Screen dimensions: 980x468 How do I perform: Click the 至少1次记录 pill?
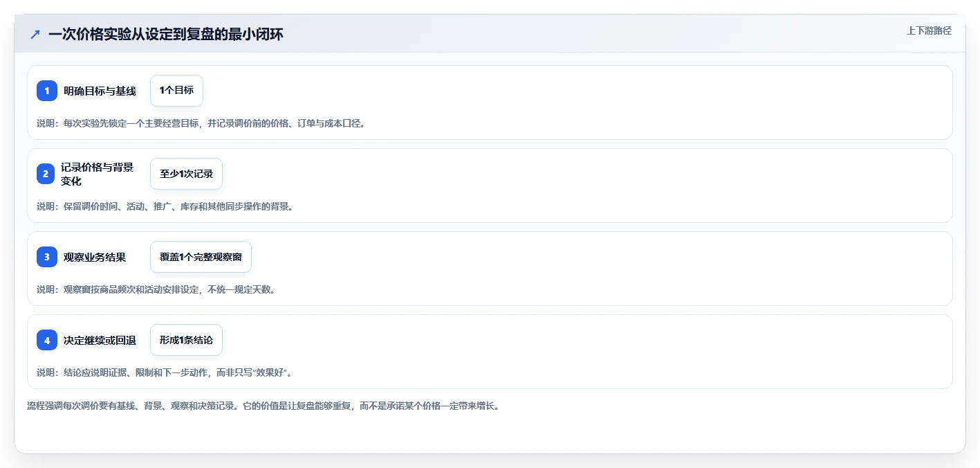pyautogui.click(x=186, y=174)
